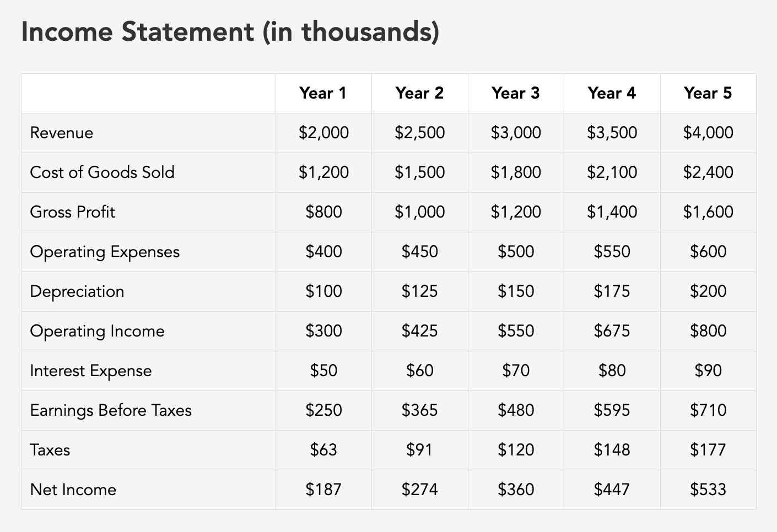Select the Operating Expenses row label

(x=105, y=252)
